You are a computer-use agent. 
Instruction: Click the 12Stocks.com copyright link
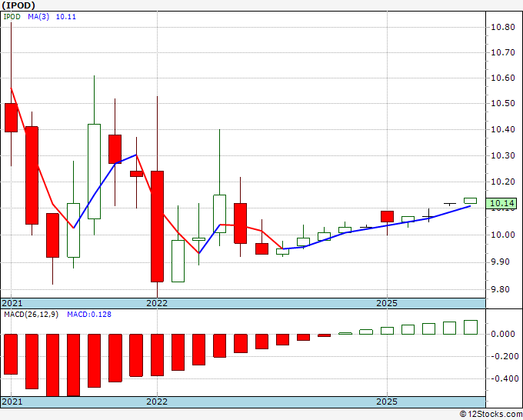click(x=491, y=415)
